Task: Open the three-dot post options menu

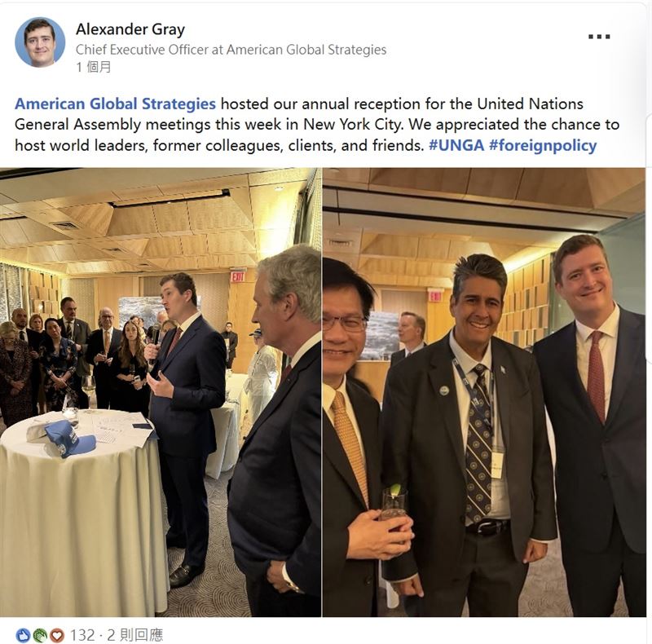Action: click(x=599, y=37)
